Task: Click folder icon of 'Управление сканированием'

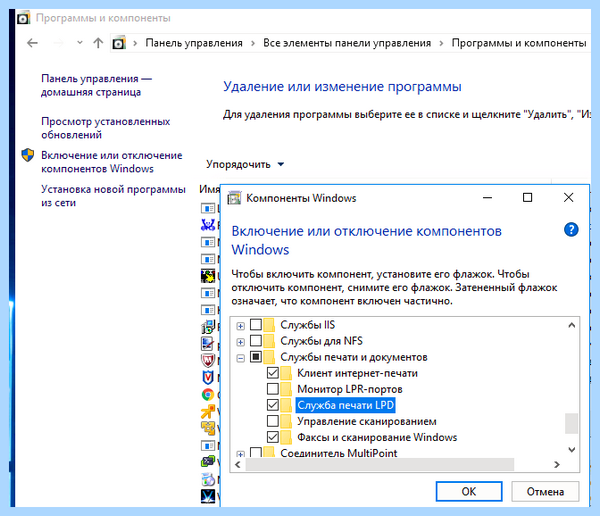Action: tap(286, 421)
